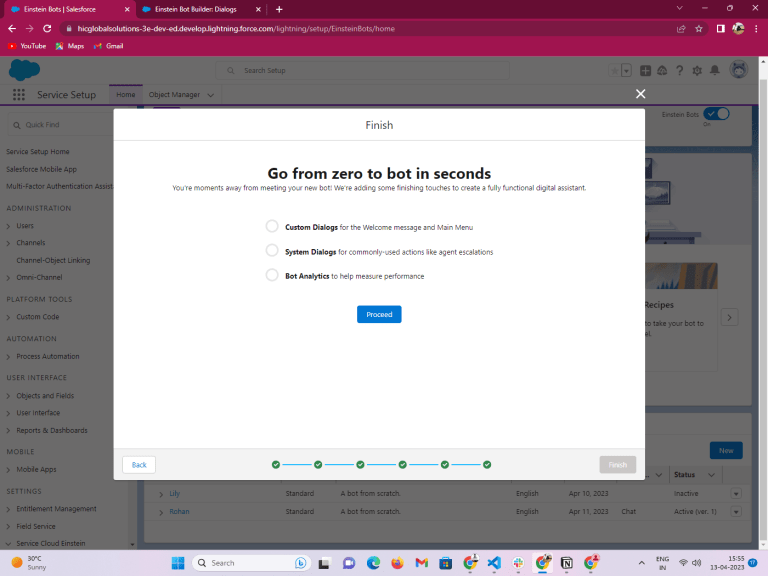Select the System Dialogs circle indicator
This screenshot has height=576, width=768.
(x=272, y=250)
